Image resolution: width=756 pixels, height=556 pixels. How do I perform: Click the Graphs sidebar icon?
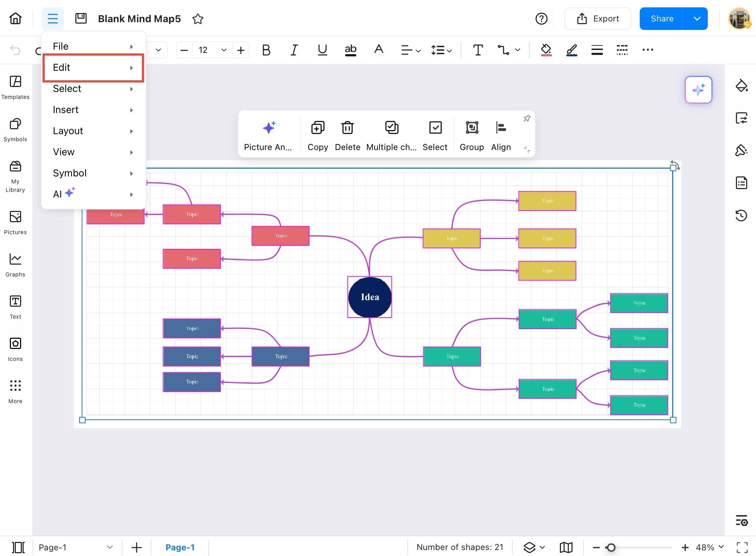pos(15,264)
